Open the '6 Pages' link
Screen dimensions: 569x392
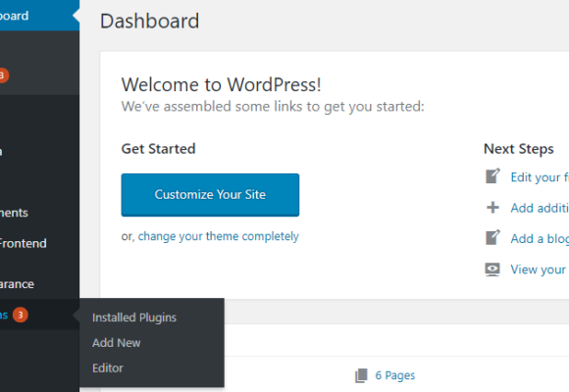pos(394,375)
